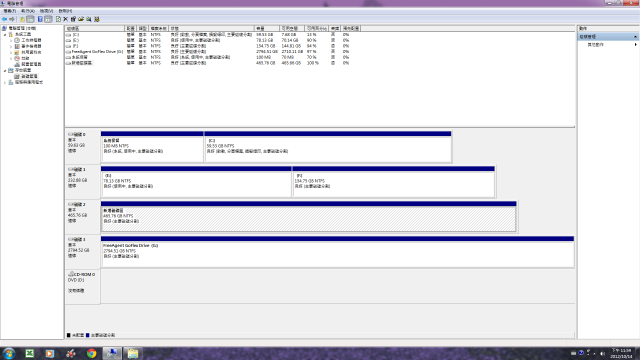Select the (E:) volume row in list
The height and width of the screenshot is (360, 640).
(x=208, y=40)
